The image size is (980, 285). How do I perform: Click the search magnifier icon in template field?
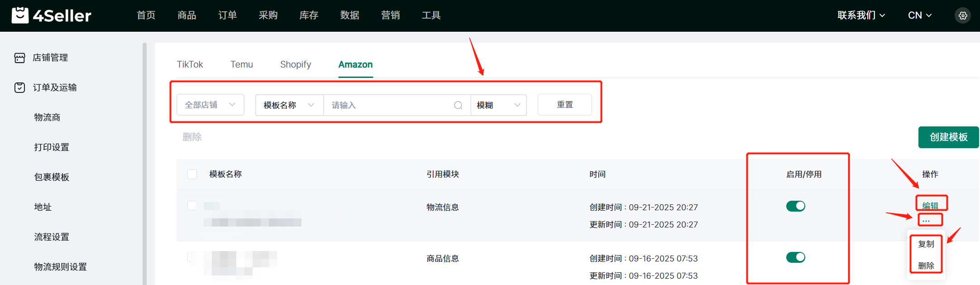[458, 105]
